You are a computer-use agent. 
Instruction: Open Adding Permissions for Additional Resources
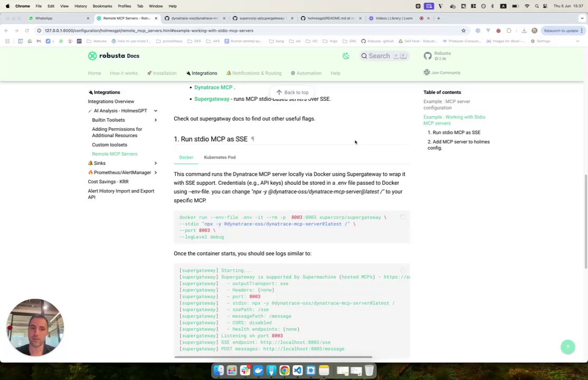point(117,132)
